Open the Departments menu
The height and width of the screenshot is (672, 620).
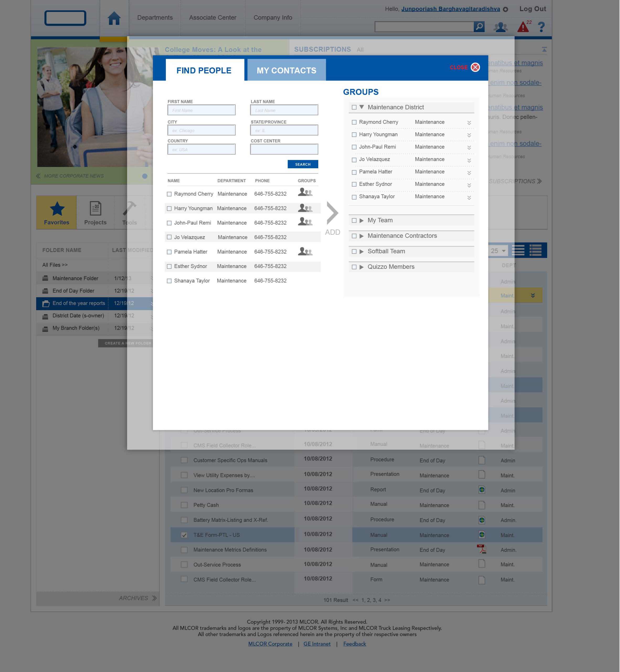155,17
